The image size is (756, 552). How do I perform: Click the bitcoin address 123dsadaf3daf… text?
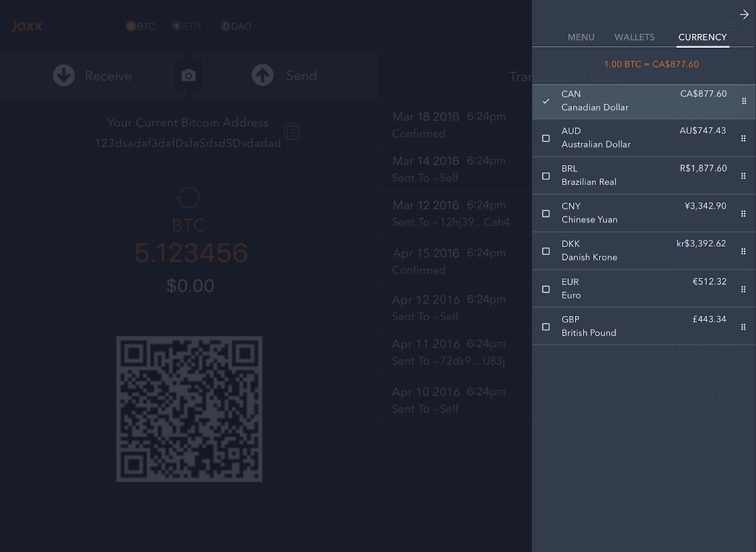coord(188,144)
